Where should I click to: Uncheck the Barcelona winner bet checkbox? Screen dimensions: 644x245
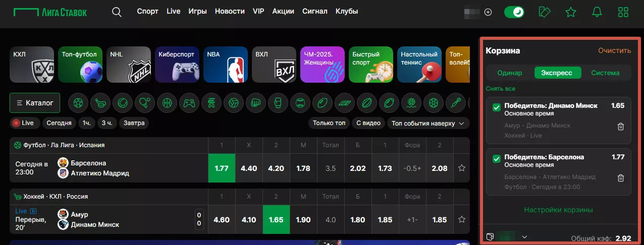pyautogui.click(x=496, y=159)
